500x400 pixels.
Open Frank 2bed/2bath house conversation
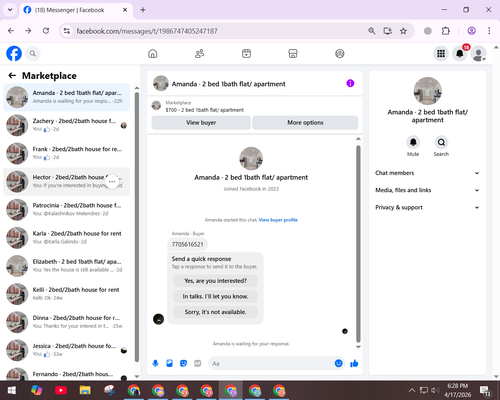[67, 153]
